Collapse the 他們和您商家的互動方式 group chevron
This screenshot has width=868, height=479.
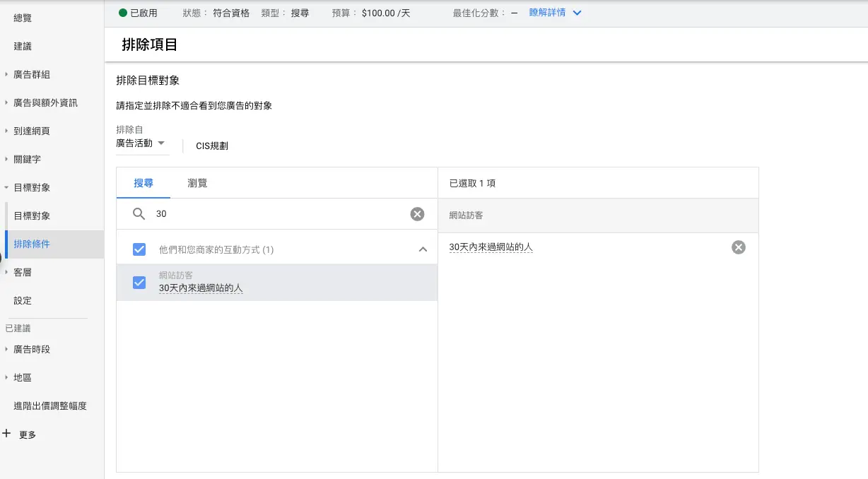423,249
